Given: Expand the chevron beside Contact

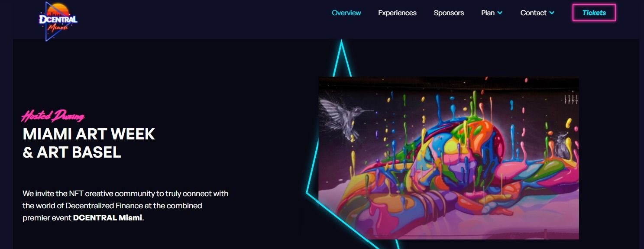Looking at the screenshot, I should 552,13.
